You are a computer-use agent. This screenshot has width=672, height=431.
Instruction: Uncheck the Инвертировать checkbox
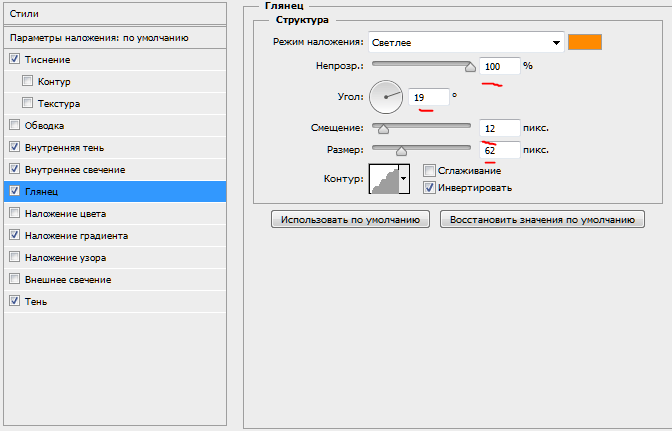click(x=429, y=187)
